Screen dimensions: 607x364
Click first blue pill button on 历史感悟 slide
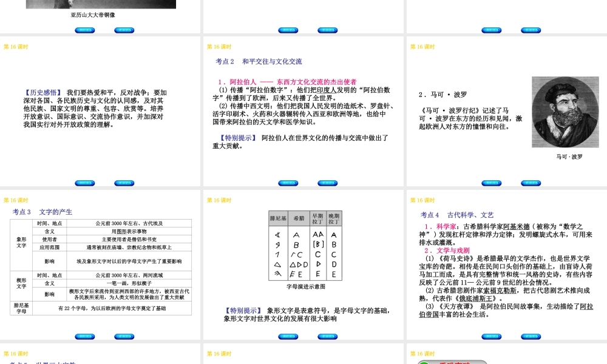pos(85,183)
